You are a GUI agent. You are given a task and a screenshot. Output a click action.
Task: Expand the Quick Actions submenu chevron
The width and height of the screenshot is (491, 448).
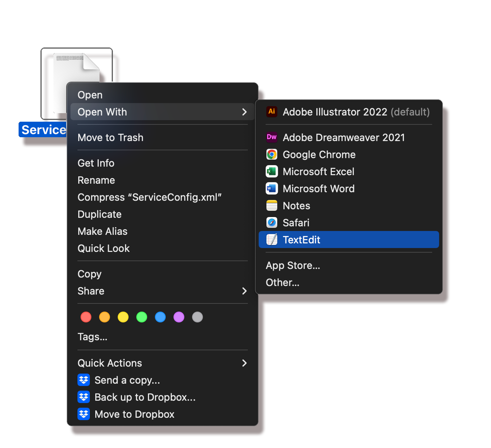click(x=244, y=363)
